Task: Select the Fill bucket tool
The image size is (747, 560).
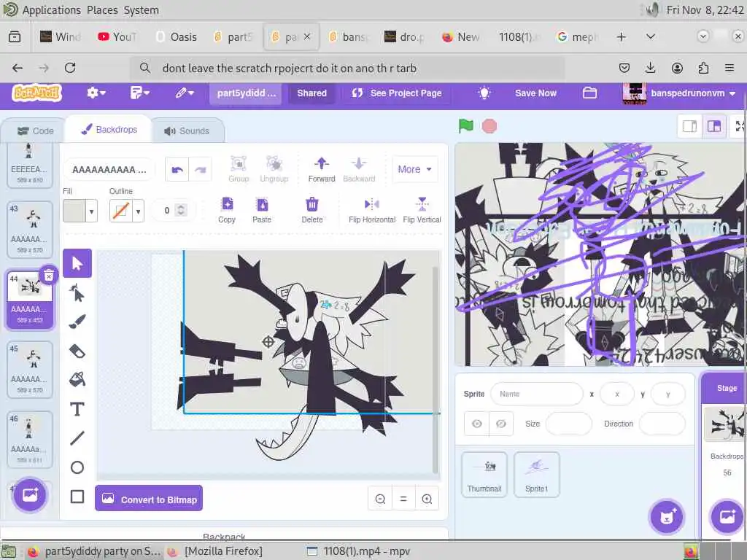Action: pos(77,379)
